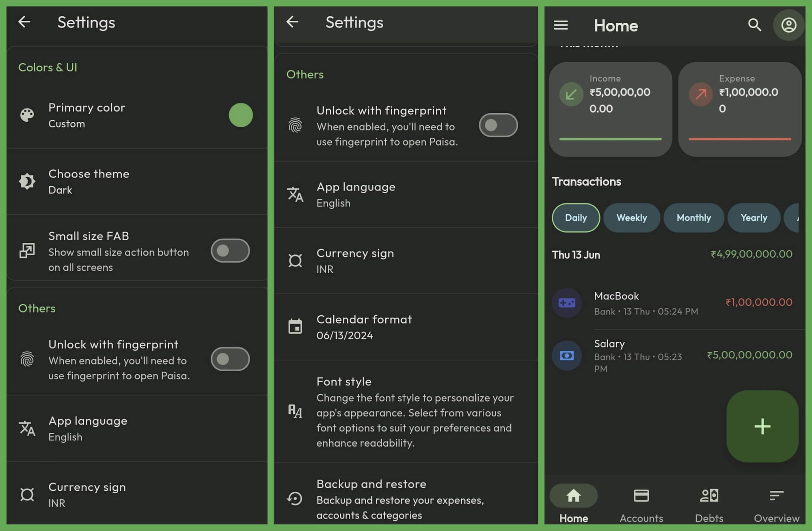This screenshot has width=812, height=531.
Task: Select the Currency sign icon in Settings
Action: point(296,261)
